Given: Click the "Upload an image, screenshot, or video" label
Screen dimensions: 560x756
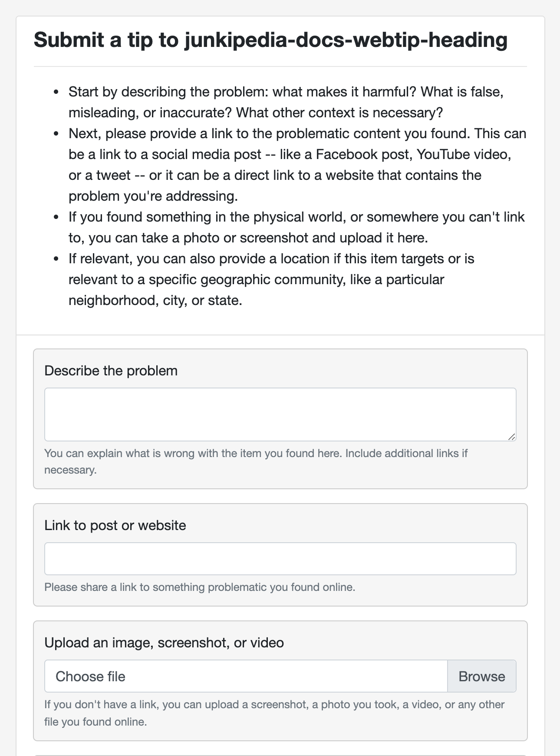Looking at the screenshot, I should click(x=164, y=643).
